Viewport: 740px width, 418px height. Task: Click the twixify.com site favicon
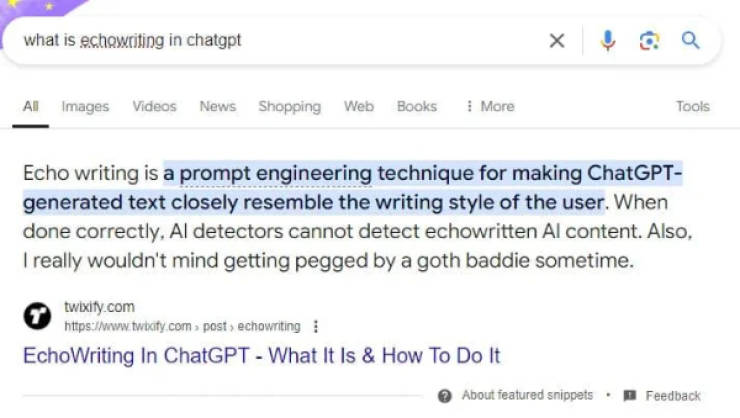37,316
